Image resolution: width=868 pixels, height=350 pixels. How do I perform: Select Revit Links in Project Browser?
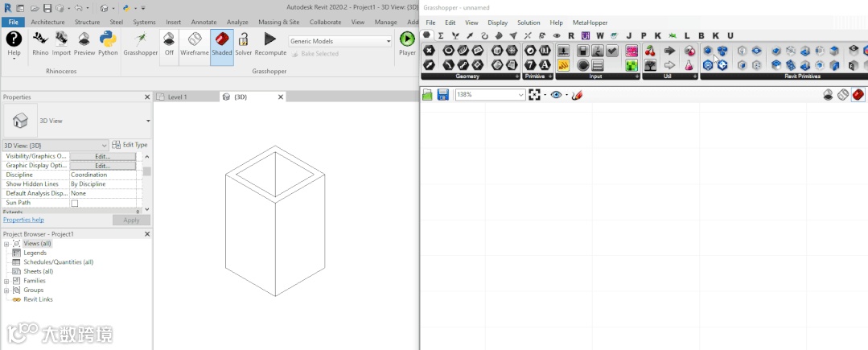[38, 299]
